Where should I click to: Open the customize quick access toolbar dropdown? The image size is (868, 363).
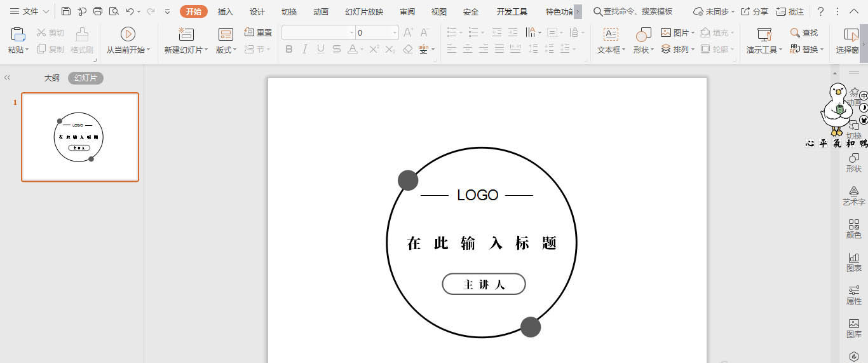tap(167, 11)
